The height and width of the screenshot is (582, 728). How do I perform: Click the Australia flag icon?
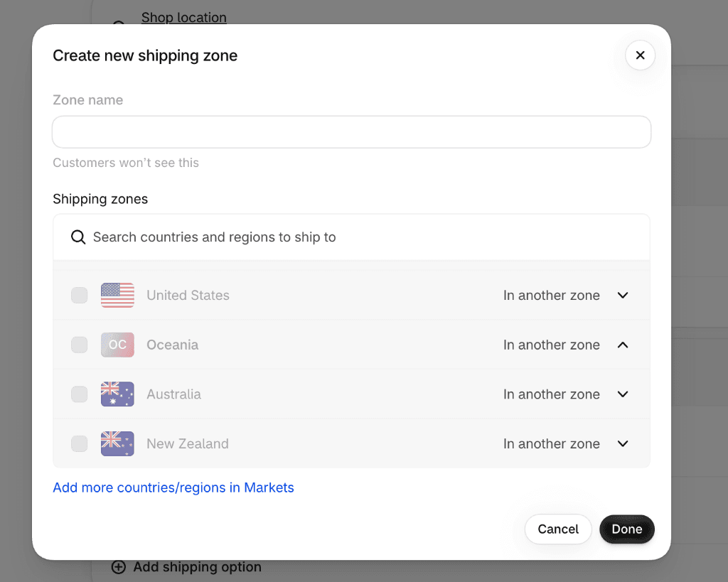117,394
